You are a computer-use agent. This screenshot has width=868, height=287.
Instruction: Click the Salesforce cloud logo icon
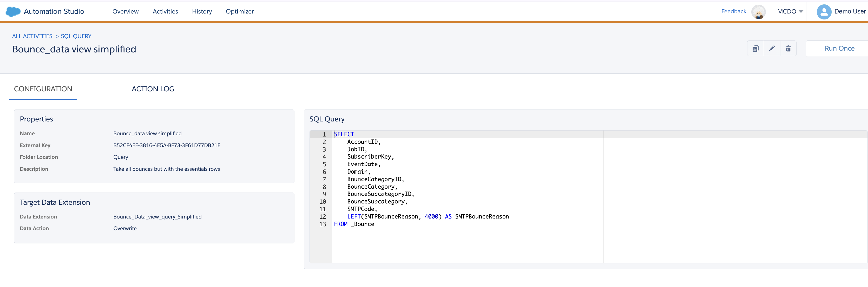[x=13, y=11]
